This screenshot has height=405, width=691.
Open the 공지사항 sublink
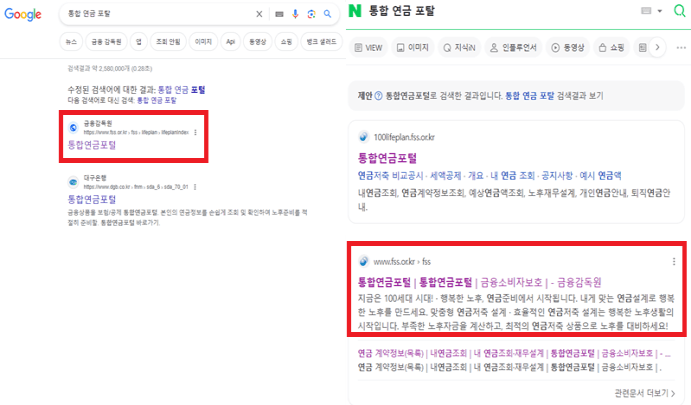click(x=557, y=176)
